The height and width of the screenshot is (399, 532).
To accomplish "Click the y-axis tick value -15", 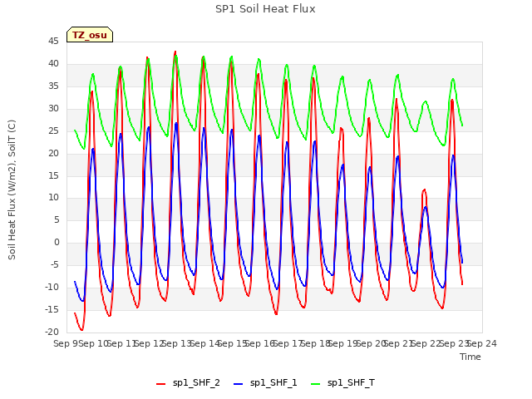I will coord(52,309).
